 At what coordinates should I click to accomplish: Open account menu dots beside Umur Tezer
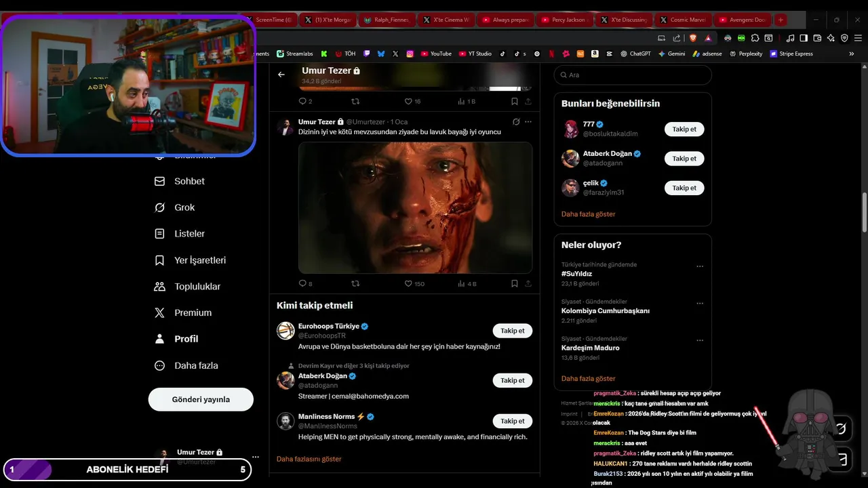coord(256,457)
